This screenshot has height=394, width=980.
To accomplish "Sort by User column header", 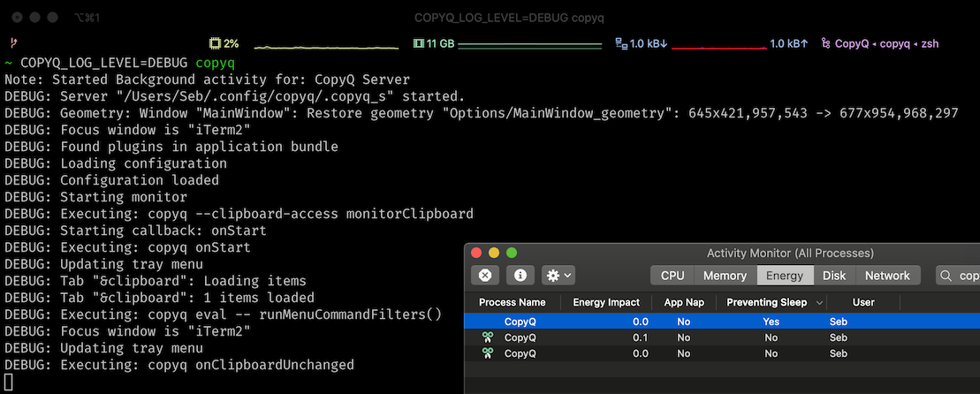I will tap(863, 302).
